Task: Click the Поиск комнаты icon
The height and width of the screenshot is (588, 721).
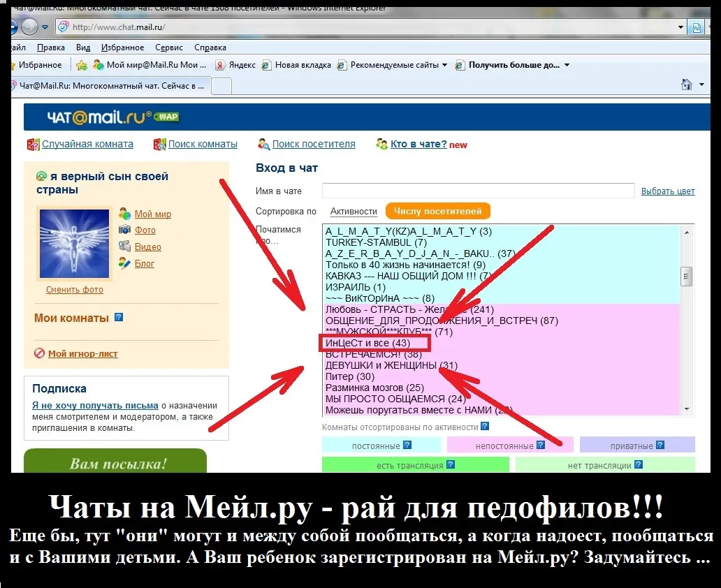Action: pyautogui.click(x=159, y=145)
